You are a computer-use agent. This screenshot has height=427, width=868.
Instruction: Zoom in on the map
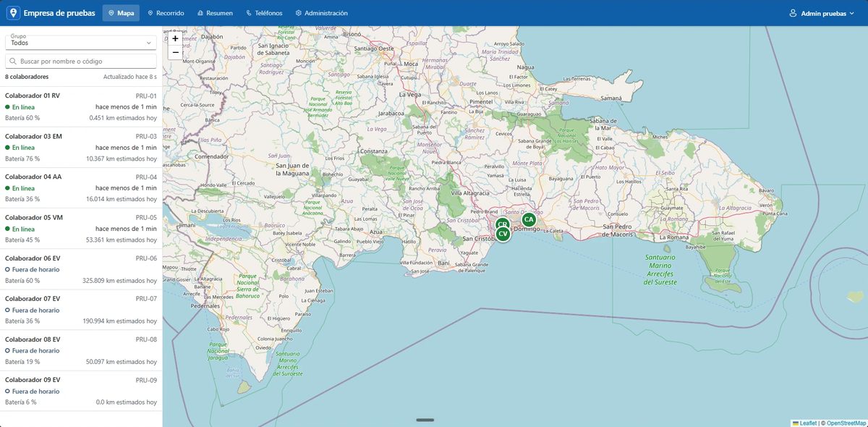175,38
